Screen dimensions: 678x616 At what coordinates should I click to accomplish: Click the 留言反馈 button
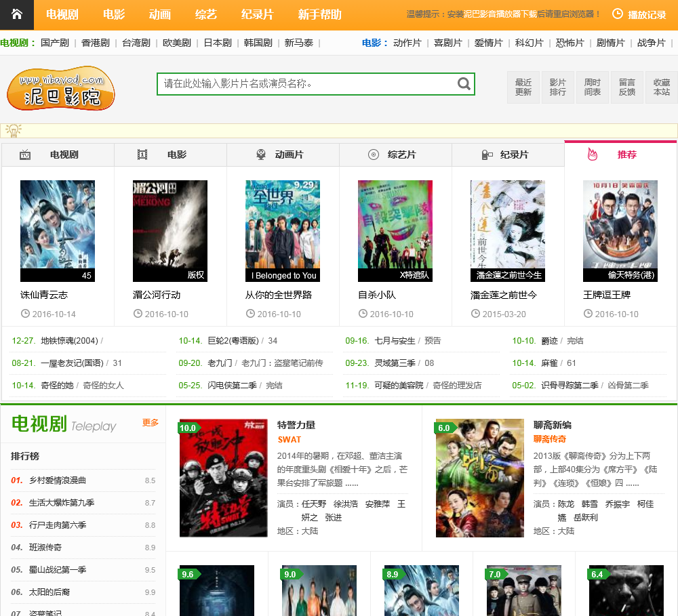pos(627,87)
